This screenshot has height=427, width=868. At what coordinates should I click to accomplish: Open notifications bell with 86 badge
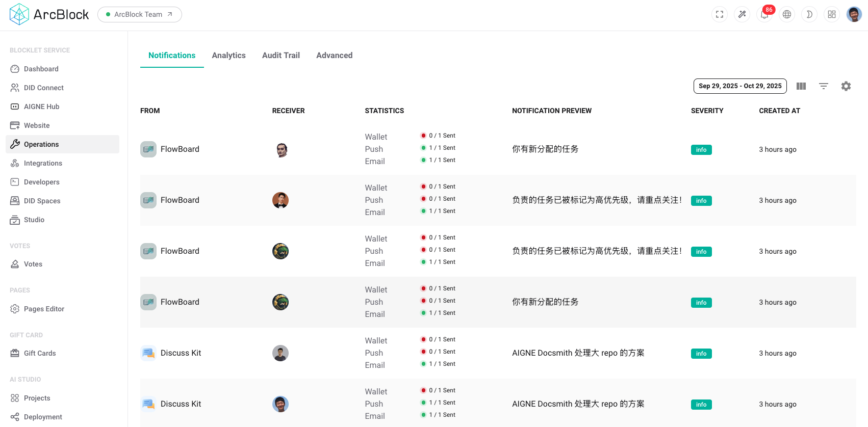[764, 14]
